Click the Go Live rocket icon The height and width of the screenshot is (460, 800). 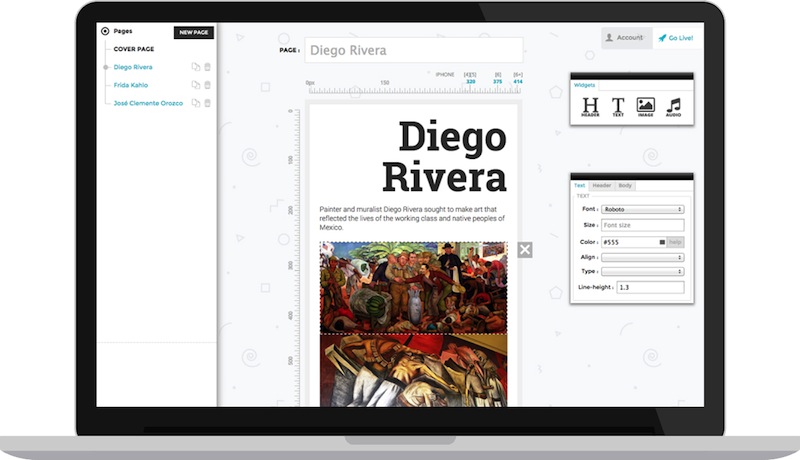tap(662, 38)
